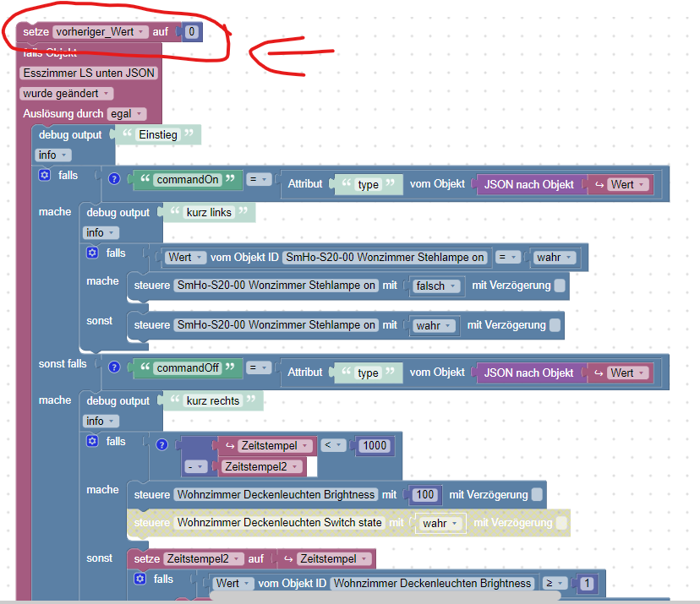
Task: Open Wert dropdown in commandOn JSON nach Objekt
Action: pyautogui.click(x=627, y=184)
